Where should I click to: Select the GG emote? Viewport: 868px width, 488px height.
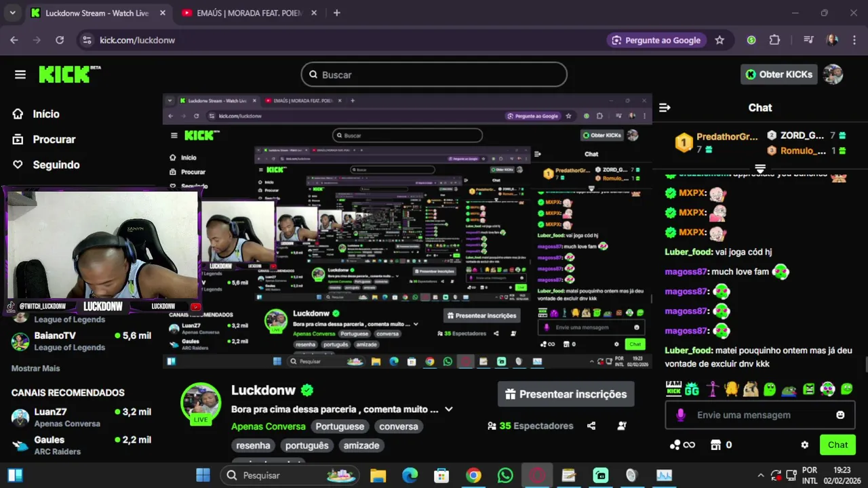(x=692, y=389)
